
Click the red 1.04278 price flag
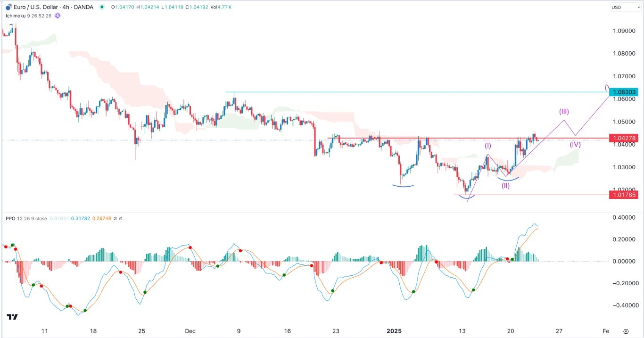625,138
